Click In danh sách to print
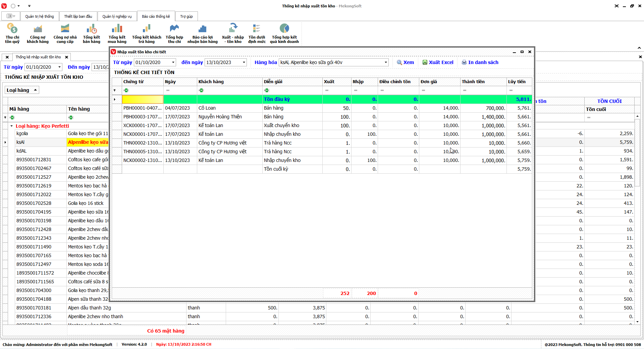 click(x=480, y=62)
